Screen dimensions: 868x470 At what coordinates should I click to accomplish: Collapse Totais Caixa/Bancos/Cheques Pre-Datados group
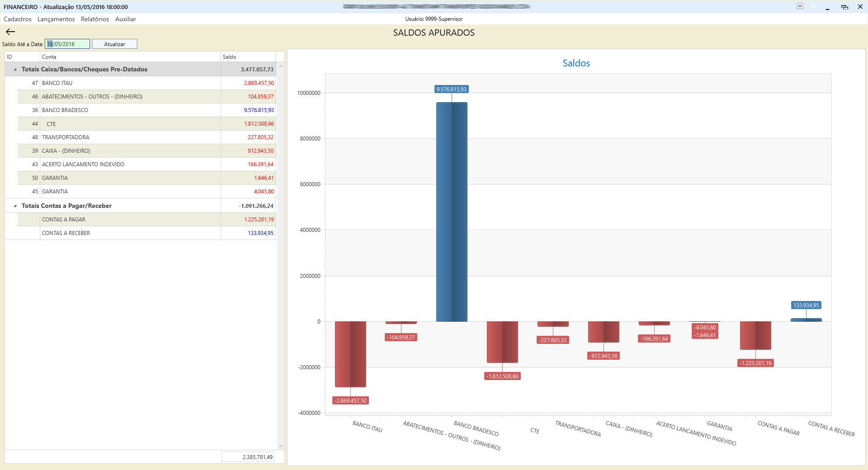15,70
